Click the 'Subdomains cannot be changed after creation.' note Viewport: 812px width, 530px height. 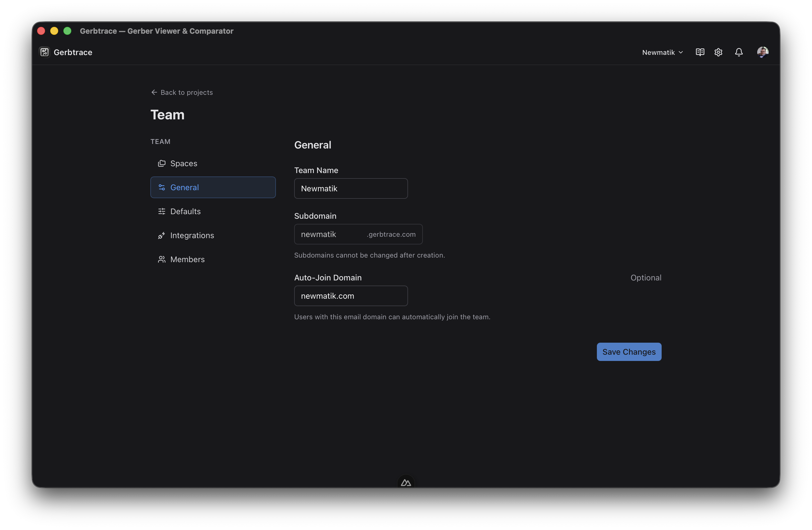[369, 255]
